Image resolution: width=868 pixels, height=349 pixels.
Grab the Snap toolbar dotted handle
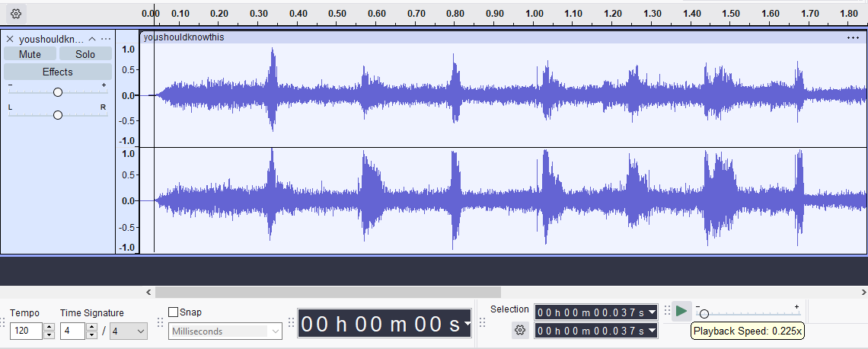(161, 323)
